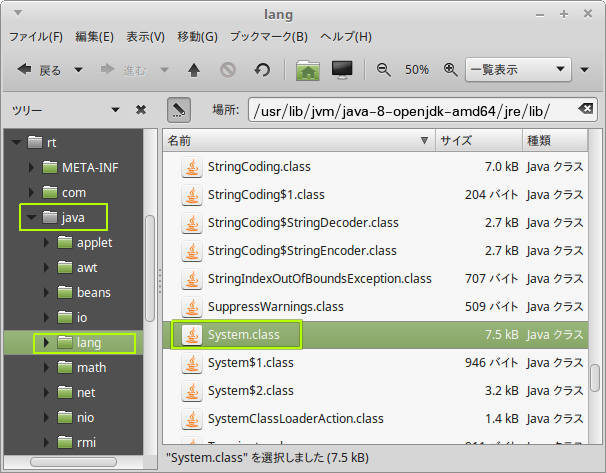606x473 pixels.
Task: Select StringCoding.class file icon
Action: (190, 166)
